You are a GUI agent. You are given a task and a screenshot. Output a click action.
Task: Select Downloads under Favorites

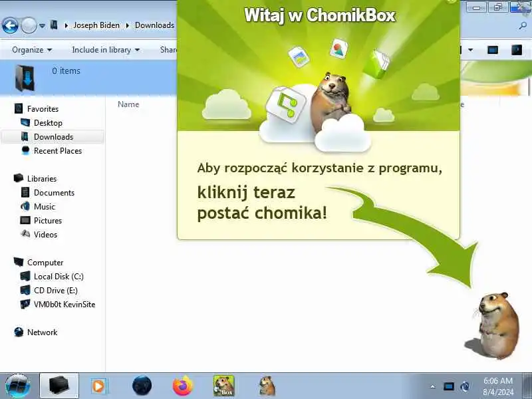click(x=53, y=137)
